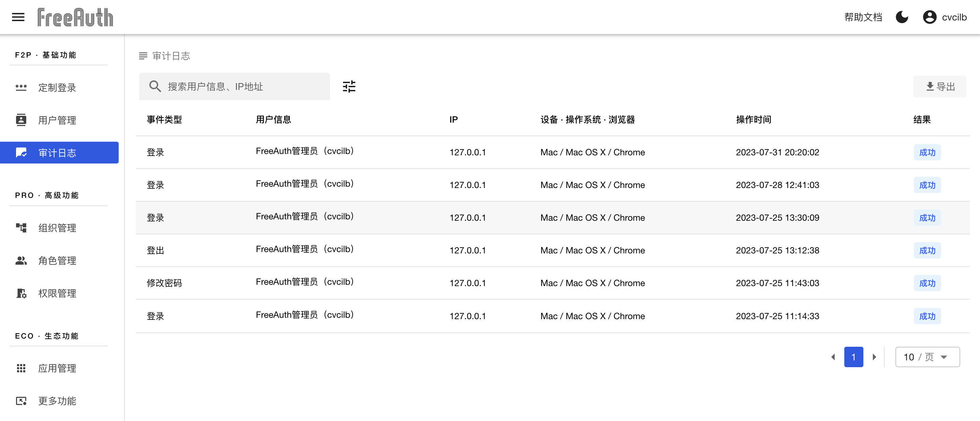The image size is (980, 421).
Task: Select the 修改密码 event type cell
Action: 164,283
